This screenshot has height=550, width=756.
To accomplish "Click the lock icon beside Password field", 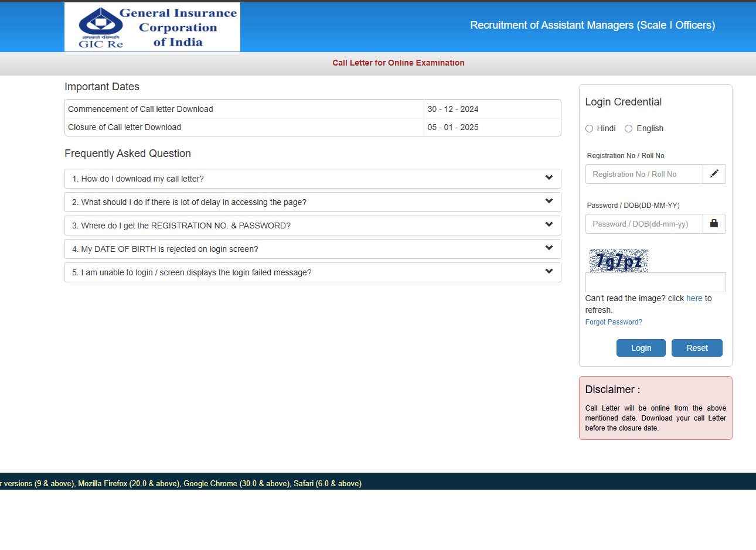I will tap(714, 224).
